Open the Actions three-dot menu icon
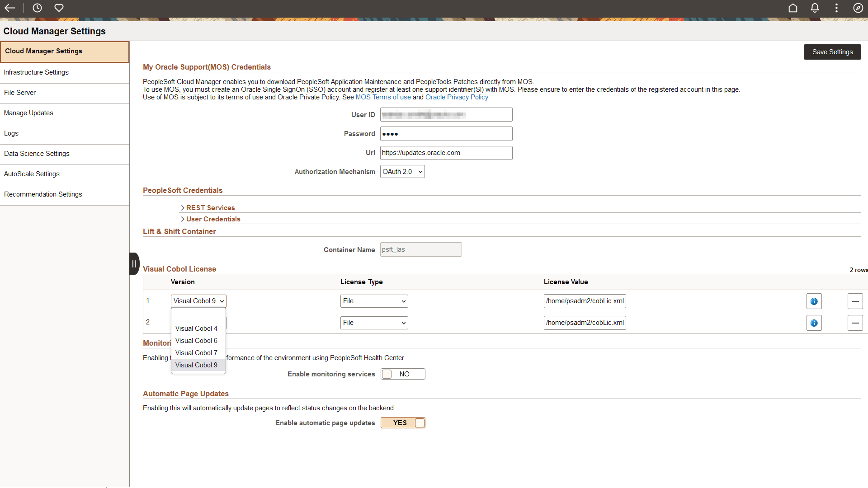868x488 pixels. point(836,8)
